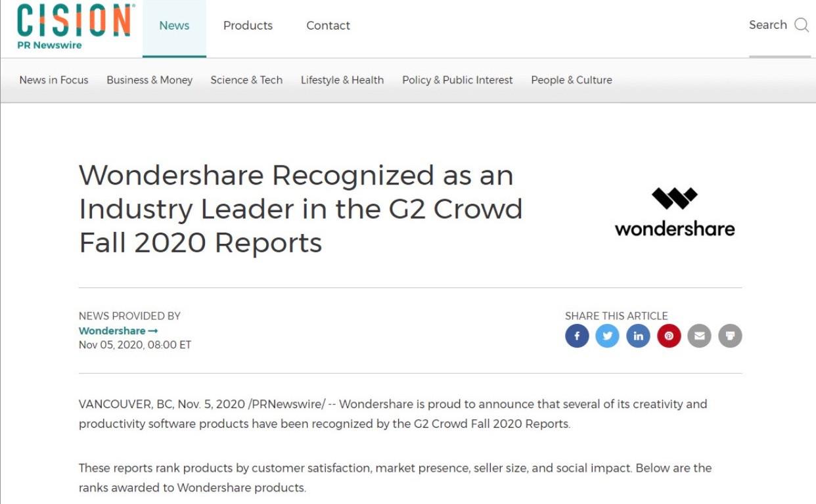The image size is (816, 504).
Task: Expand Science & Tech category
Action: tap(246, 80)
